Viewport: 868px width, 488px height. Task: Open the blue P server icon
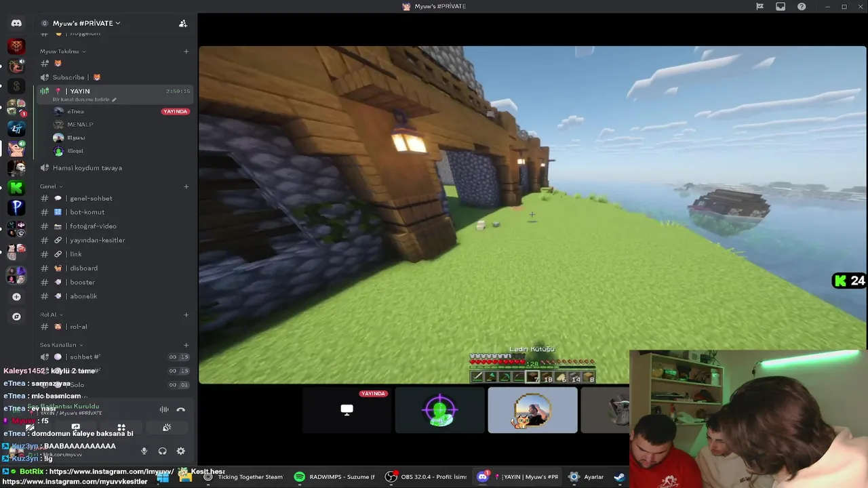16,208
